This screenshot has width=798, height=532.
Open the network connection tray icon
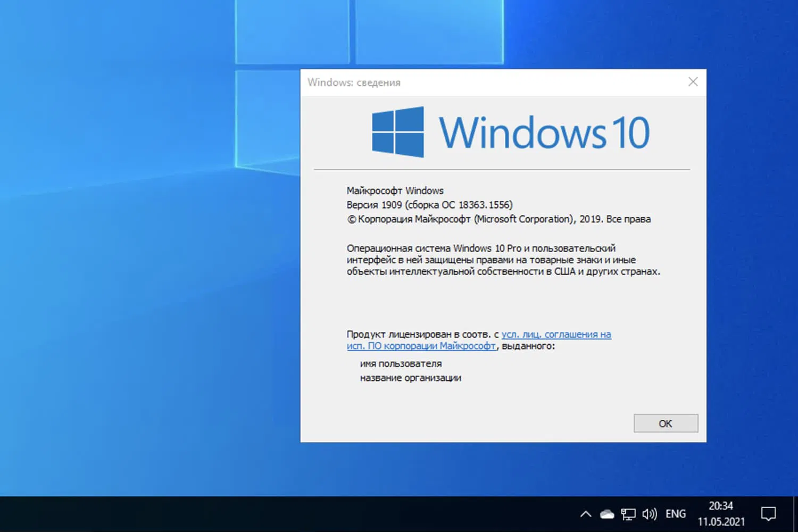pyautogui.click(x=628, y=513)
